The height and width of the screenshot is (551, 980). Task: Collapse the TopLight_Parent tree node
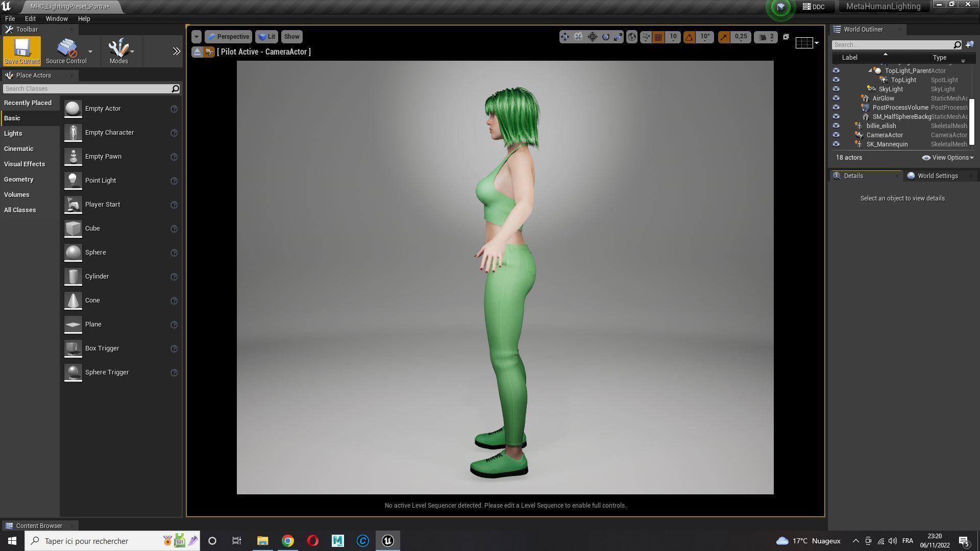click(x=870, y=71)
